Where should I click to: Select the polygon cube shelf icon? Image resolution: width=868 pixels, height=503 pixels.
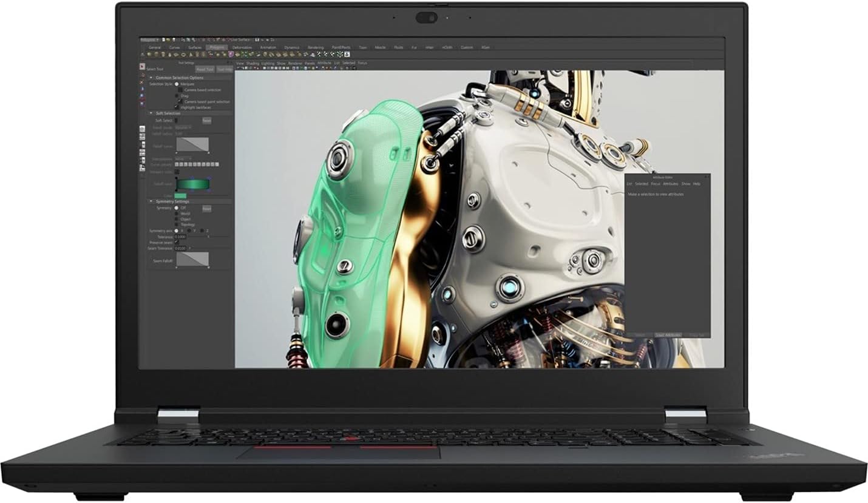(157, 53)
